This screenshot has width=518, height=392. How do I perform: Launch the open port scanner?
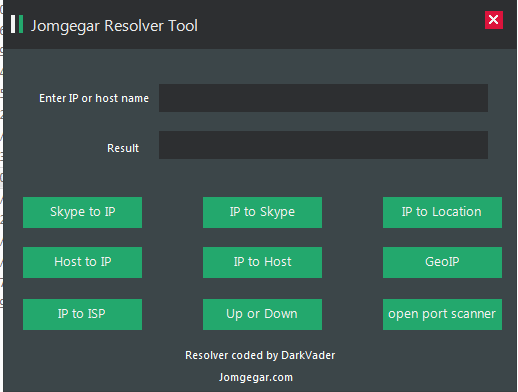click(x=442, y=314)
